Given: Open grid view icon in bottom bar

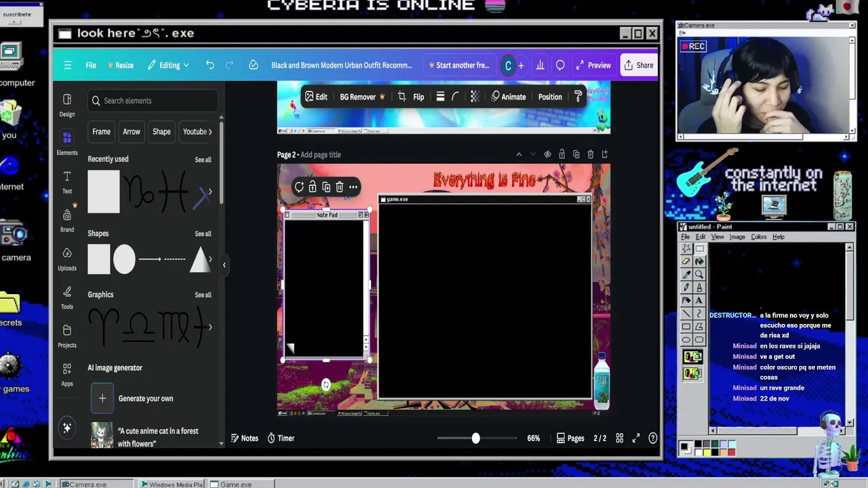Looking at the screenshot, I should [619, 439].
